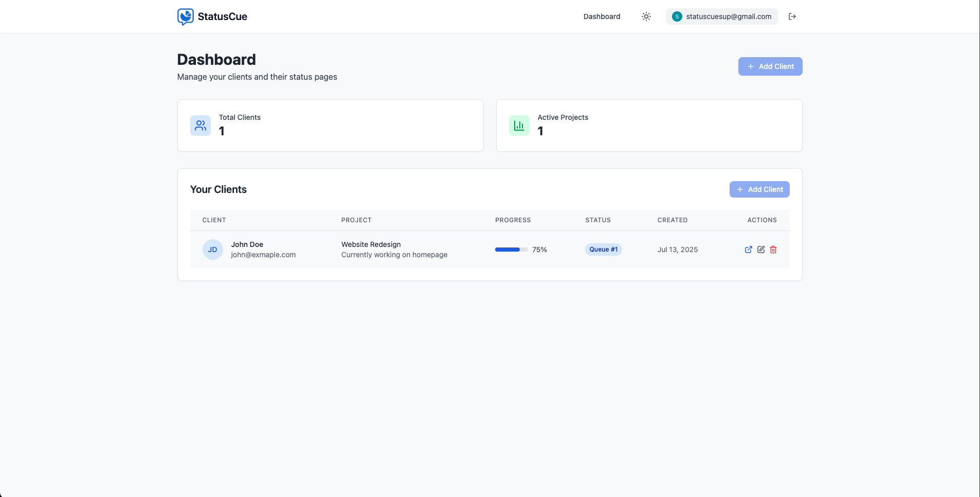Open John Doe's status page external link
This screenshot has height=497, width=980.
[749, 250]
